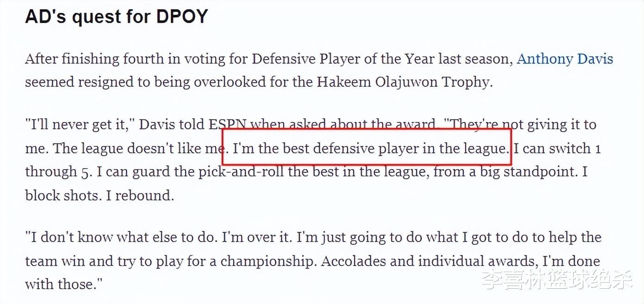644x304 pixels.
Task: Click the word "ESPN" in the quote
Action: coord(227,125)
